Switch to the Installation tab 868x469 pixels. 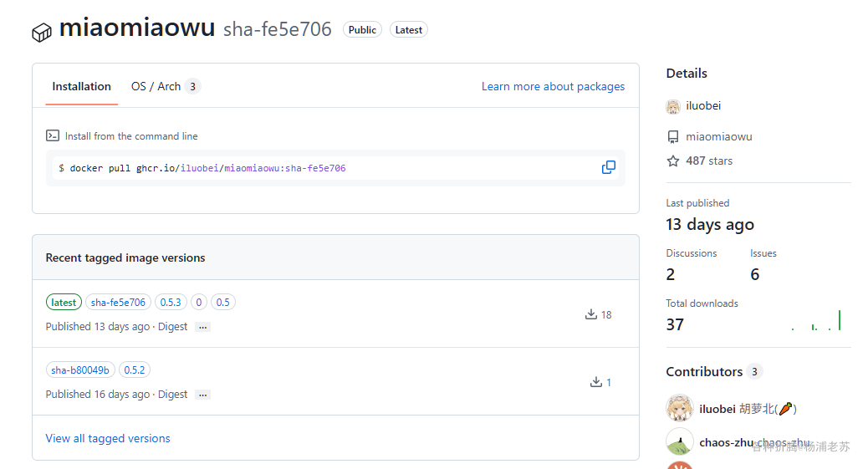pos(81,86)
